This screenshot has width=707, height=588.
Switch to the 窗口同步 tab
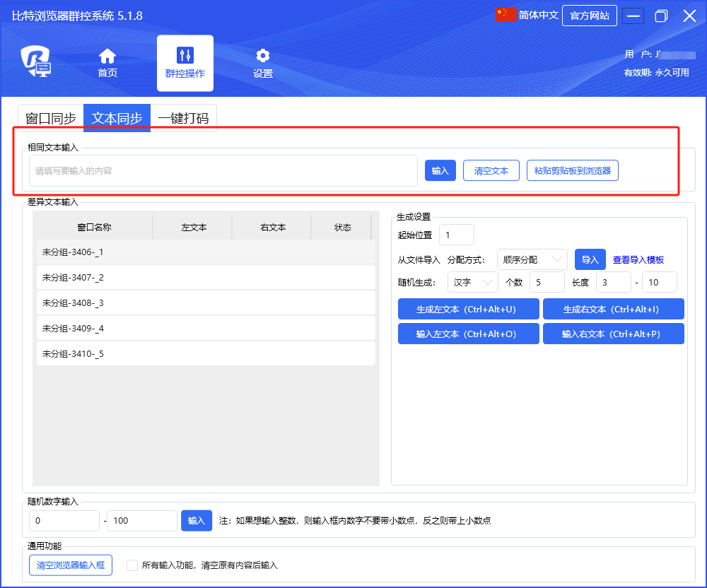(50, 119)
